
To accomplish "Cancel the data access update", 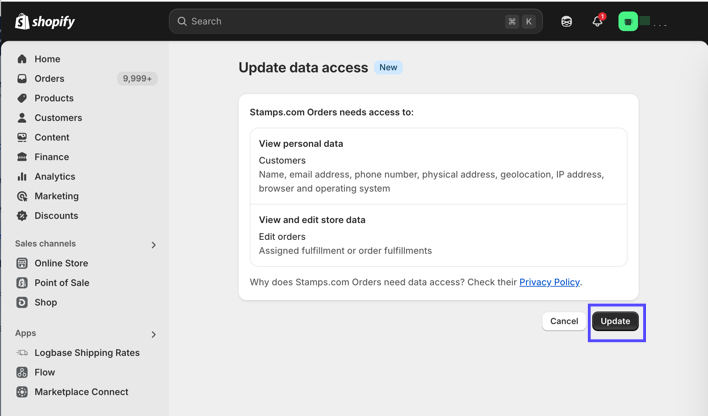I will [564, 321].
